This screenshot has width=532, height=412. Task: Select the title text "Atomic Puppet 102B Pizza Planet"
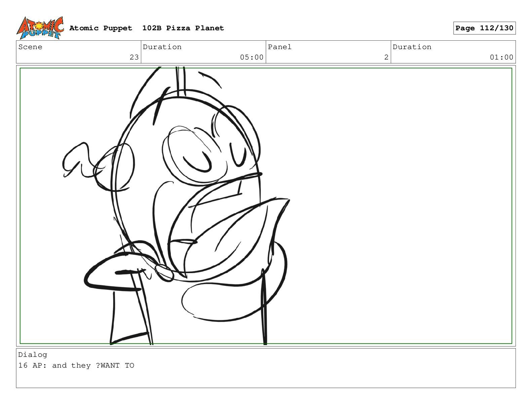tap(147, 28)
